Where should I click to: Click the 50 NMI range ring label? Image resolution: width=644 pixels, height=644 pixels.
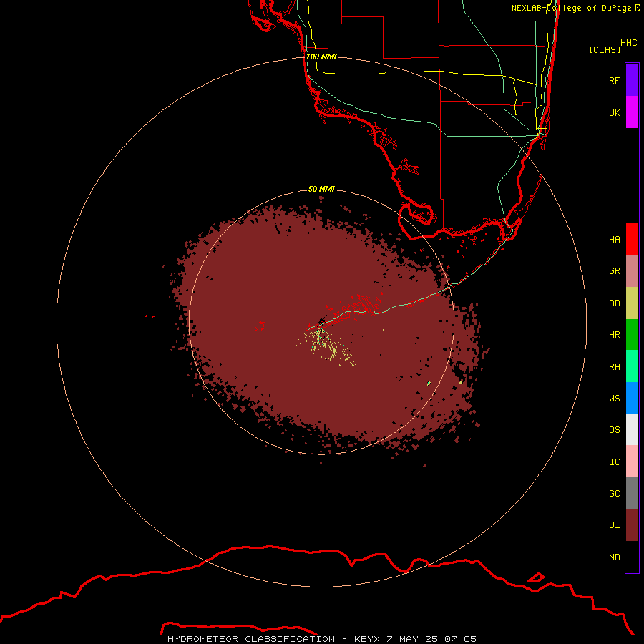pos(321,189)
